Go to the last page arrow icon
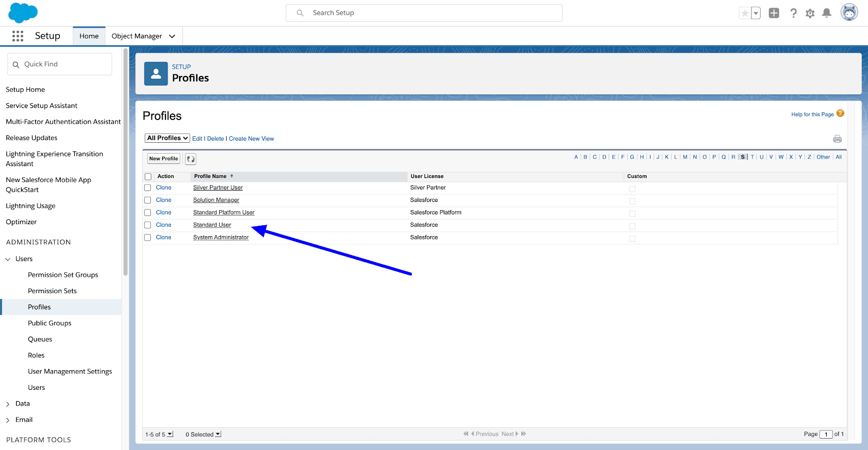 524,434
